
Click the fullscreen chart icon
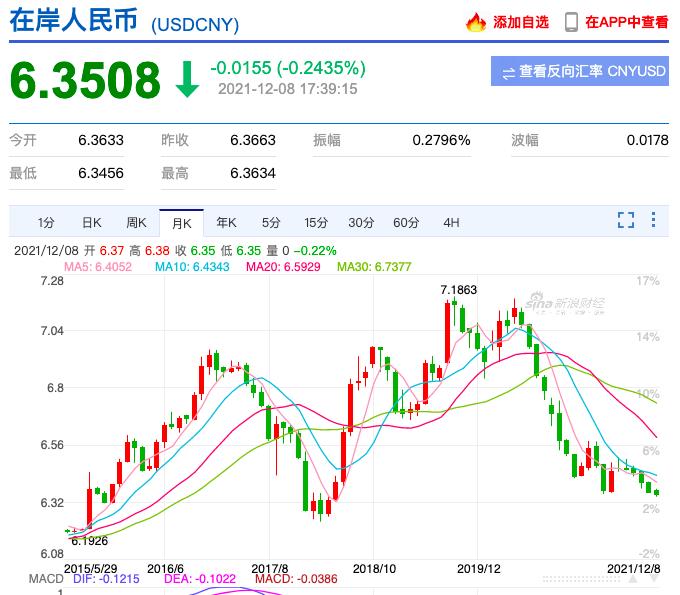[626, 221]
